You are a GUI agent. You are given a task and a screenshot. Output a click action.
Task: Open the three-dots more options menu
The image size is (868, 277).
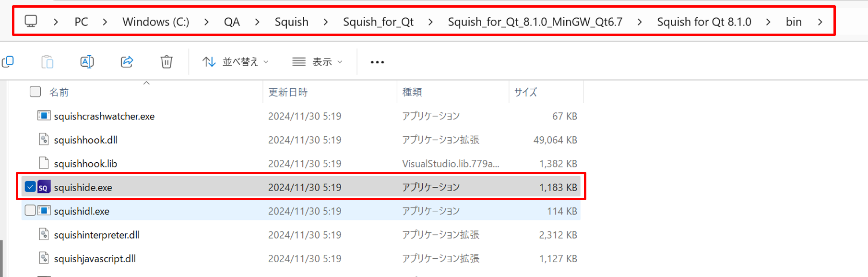(x=377, y=62)
